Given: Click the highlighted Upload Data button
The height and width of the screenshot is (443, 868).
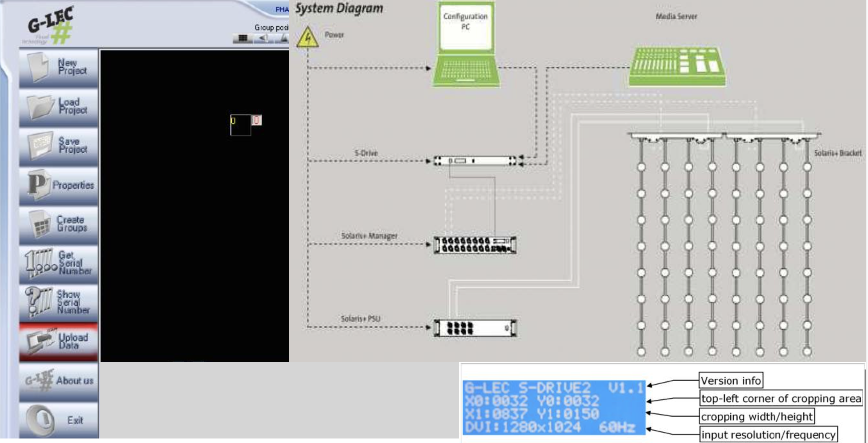Looking at the screenshot, I should pyautogui.click(x=59, y=341).
